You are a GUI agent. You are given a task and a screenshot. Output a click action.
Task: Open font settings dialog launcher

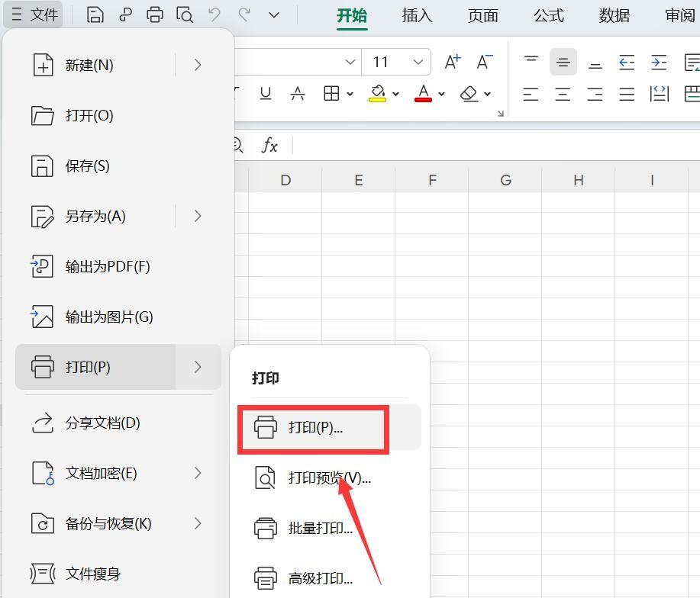[501, 114]
